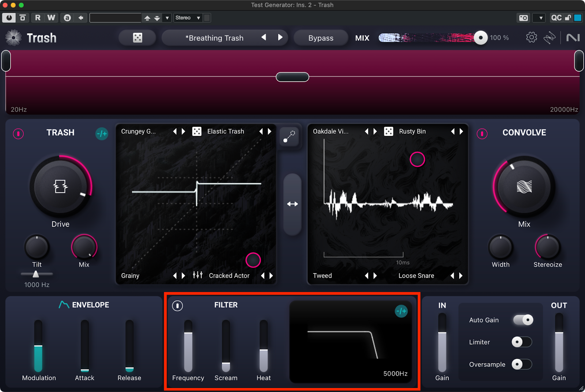The height and width of the screenshot is (392, 585).
Task: Click the Drive knob
Action: click(60, 187)
